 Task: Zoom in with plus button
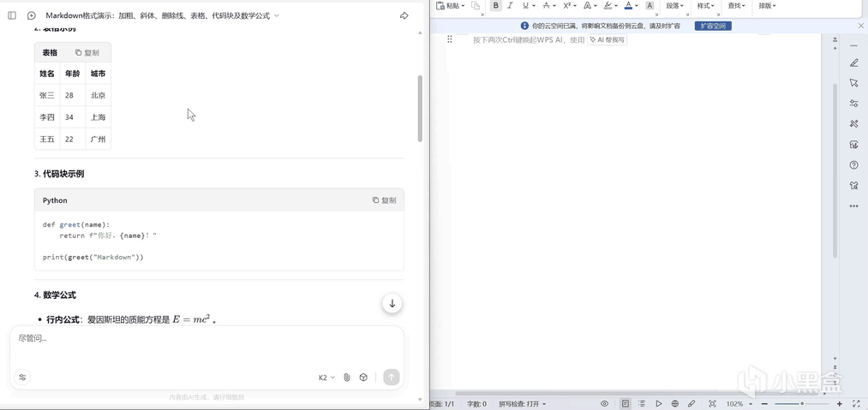click(839, 404)
